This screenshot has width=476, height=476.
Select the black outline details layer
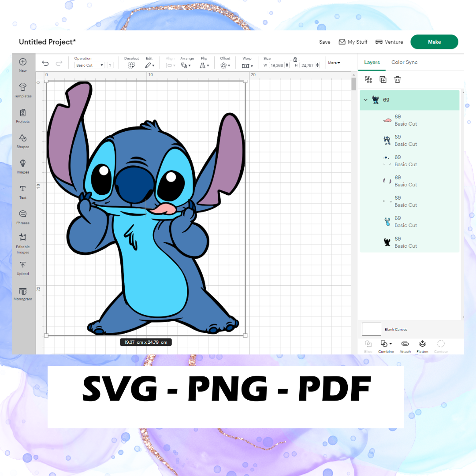click(409, 141)
